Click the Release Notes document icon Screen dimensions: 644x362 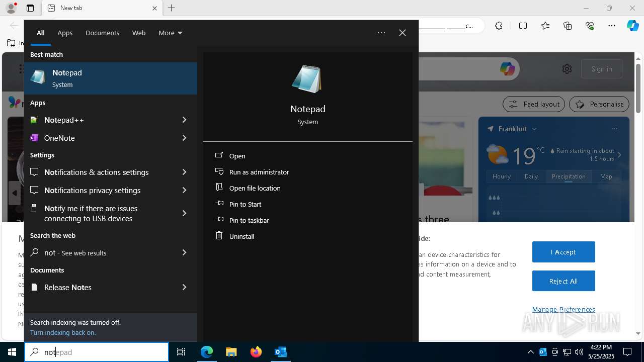tap(34, 287)
